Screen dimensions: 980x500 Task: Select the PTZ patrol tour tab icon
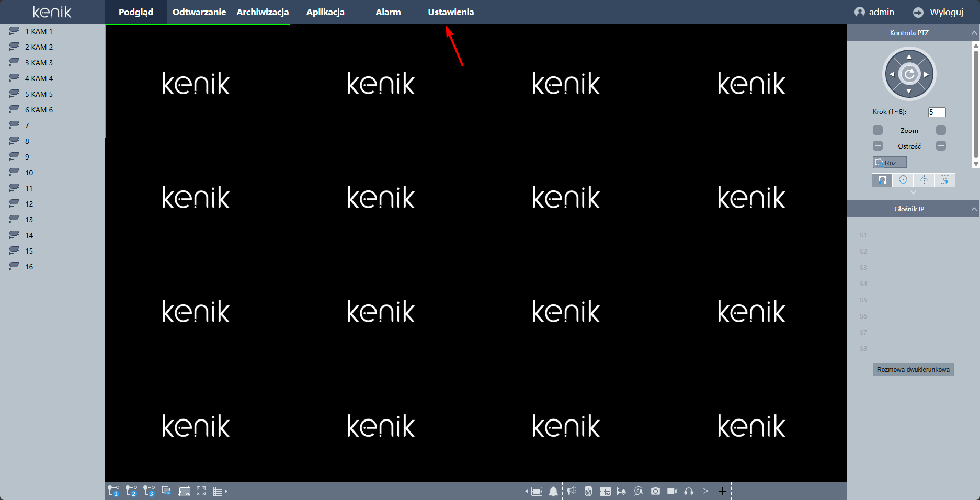pos(903,180)
